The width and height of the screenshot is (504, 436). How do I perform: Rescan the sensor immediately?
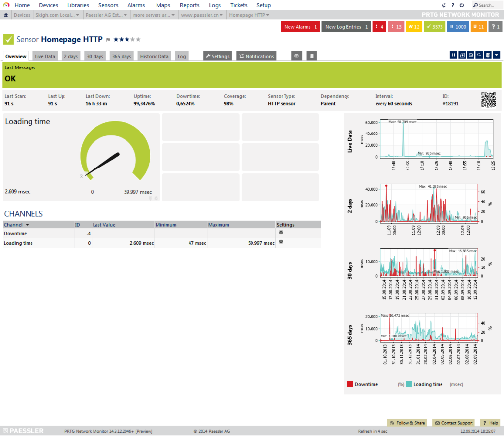pyautogui.click(x=478, y=55)
